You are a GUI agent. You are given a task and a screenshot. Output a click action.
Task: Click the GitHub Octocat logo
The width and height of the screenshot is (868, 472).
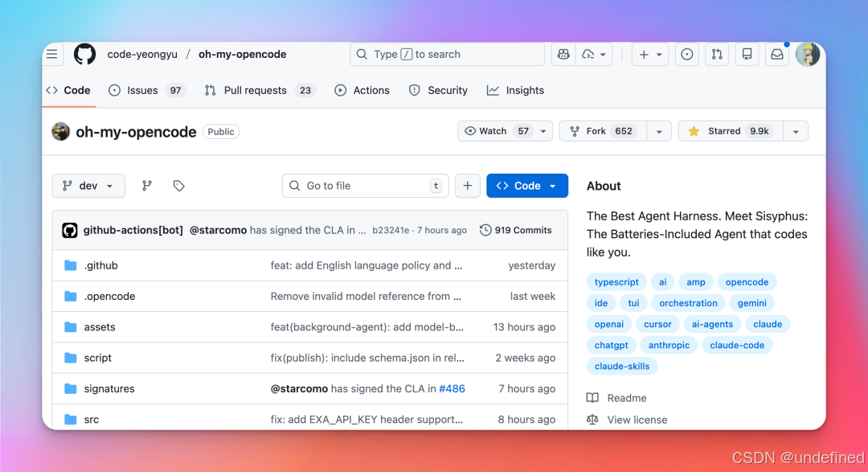point(84,55)
